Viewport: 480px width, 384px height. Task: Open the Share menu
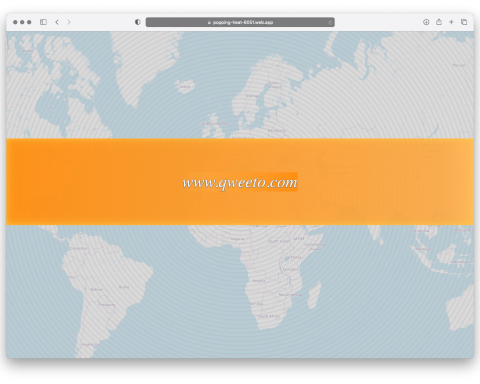coord(439,22)
